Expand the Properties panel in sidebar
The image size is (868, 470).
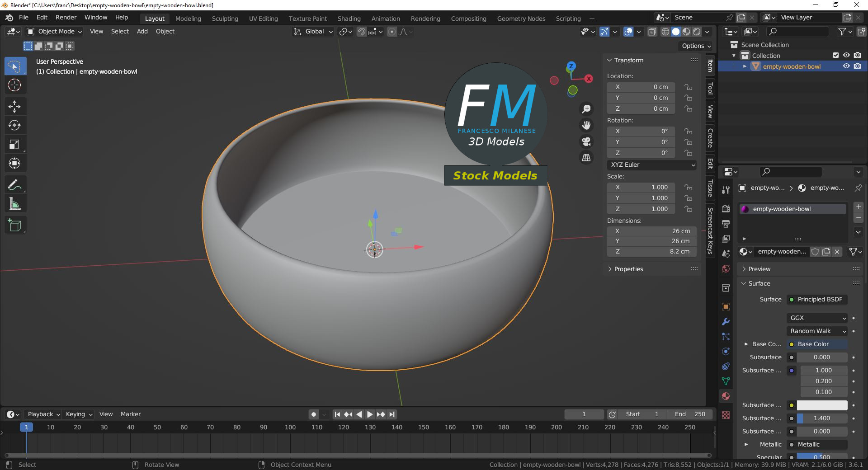pos(628,269)
